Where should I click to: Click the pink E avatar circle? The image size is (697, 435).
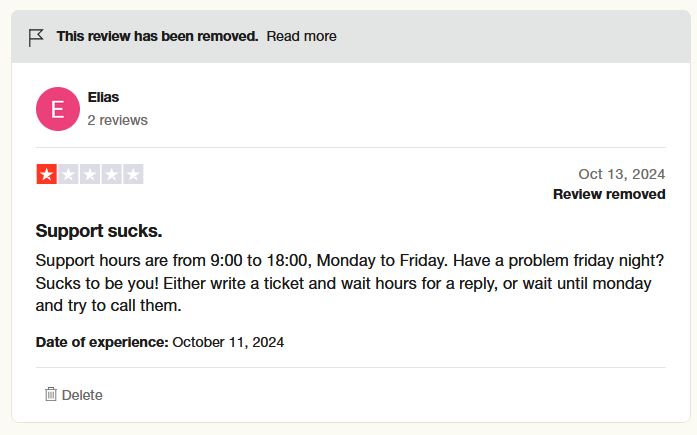coord(58,109)
